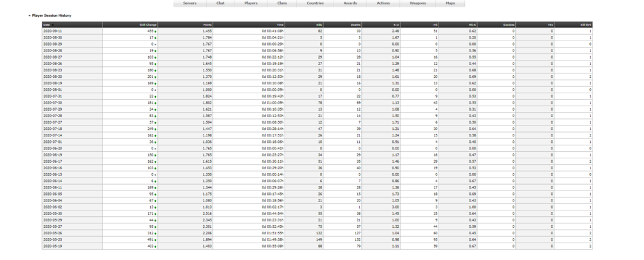Sort sessions by Time column header
Image resolution: width=644 pixels, height=260 pixels.
[x=279, y=24]
